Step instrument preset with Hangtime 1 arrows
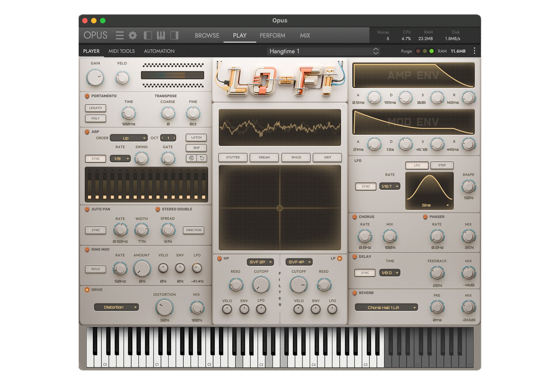This screenshot has height=392, width=560. pos(376,51)
